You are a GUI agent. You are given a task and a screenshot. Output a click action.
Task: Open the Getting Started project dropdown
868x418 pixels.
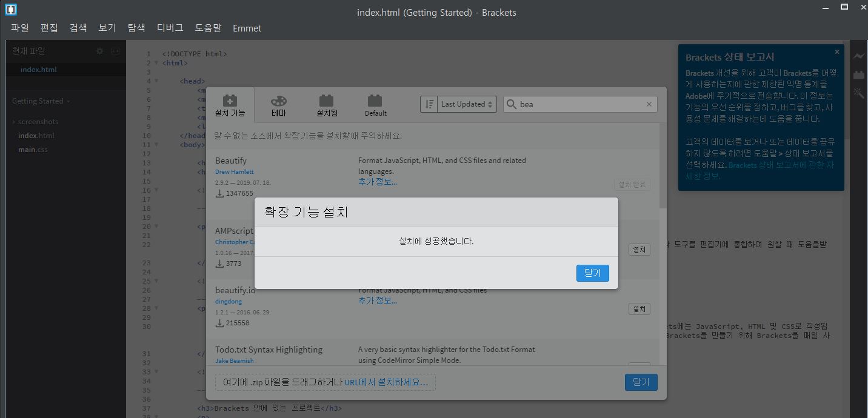point(41,101)
